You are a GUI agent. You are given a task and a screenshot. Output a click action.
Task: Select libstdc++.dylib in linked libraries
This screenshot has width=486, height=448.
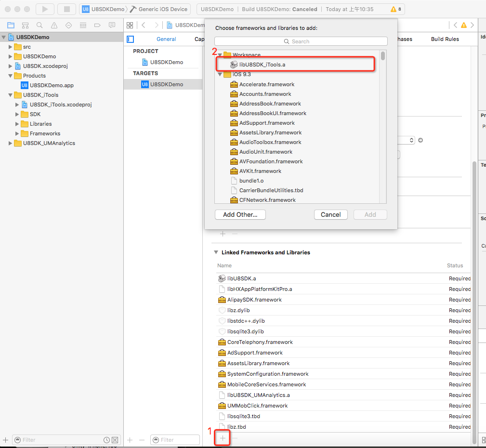pos(343,320)
